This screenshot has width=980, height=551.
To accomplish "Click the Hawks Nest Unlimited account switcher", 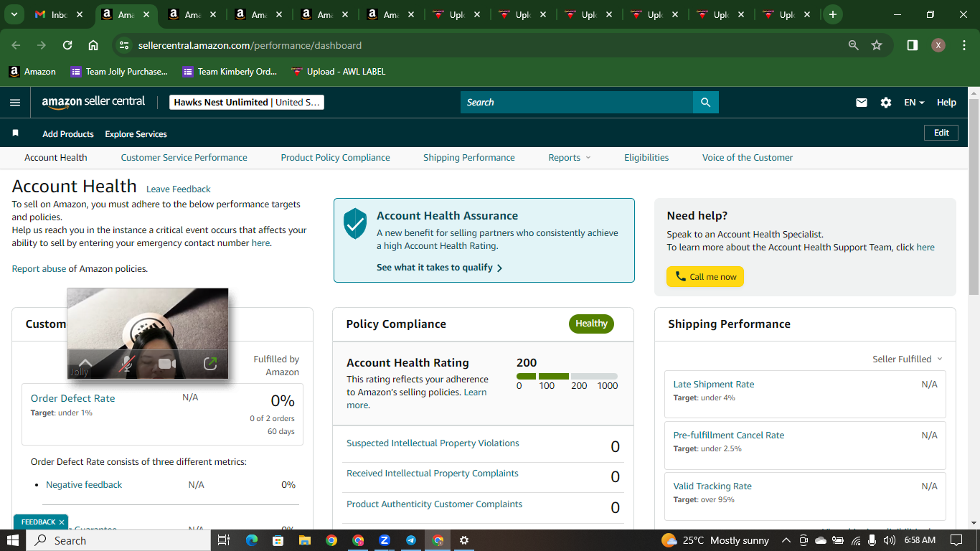I will pyautogui.click(x=247, y=103).
